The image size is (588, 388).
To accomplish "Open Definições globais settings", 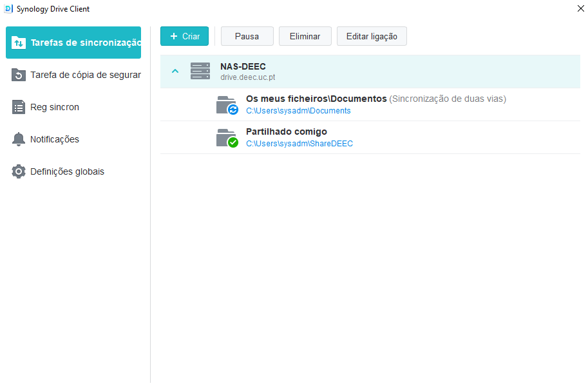I will click(73, 171).
